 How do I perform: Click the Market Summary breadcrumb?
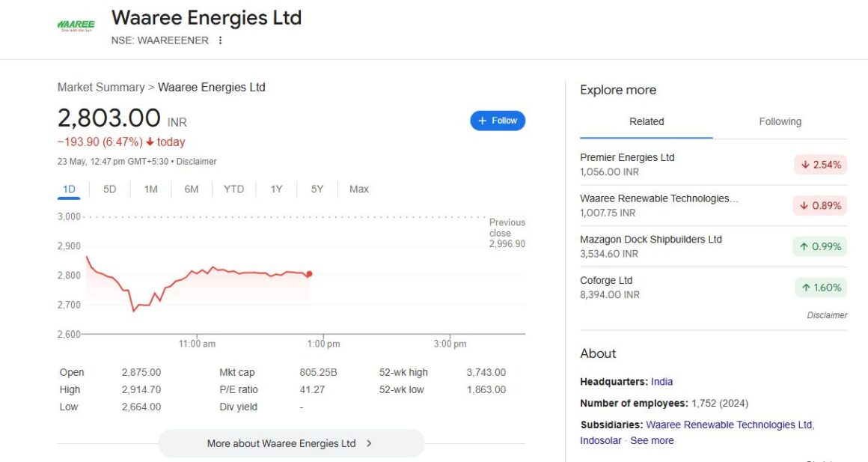101,88
